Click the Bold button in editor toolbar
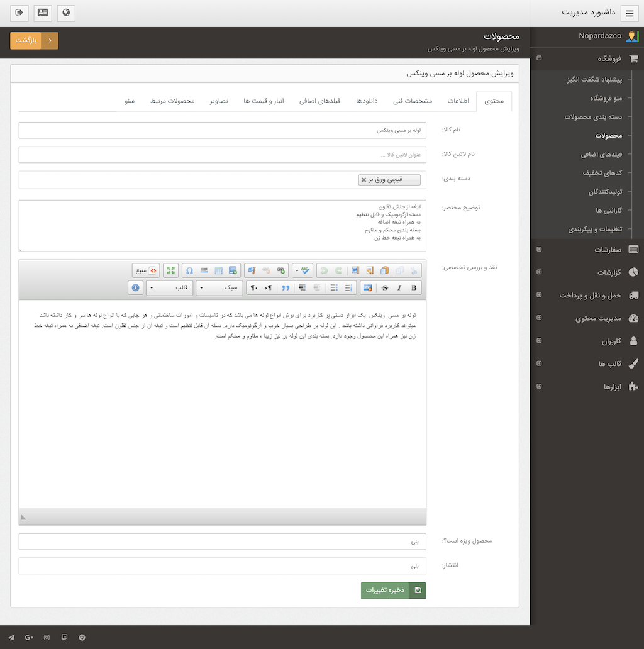Screen dimensions: 644x649 (x=414, y=288)
